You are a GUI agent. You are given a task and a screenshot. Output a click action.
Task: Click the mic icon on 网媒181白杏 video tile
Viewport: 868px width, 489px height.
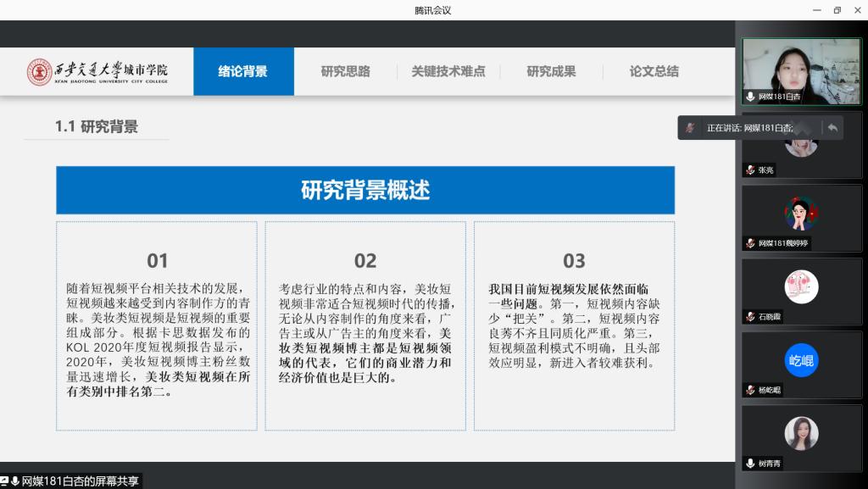[x=750, y=97]
